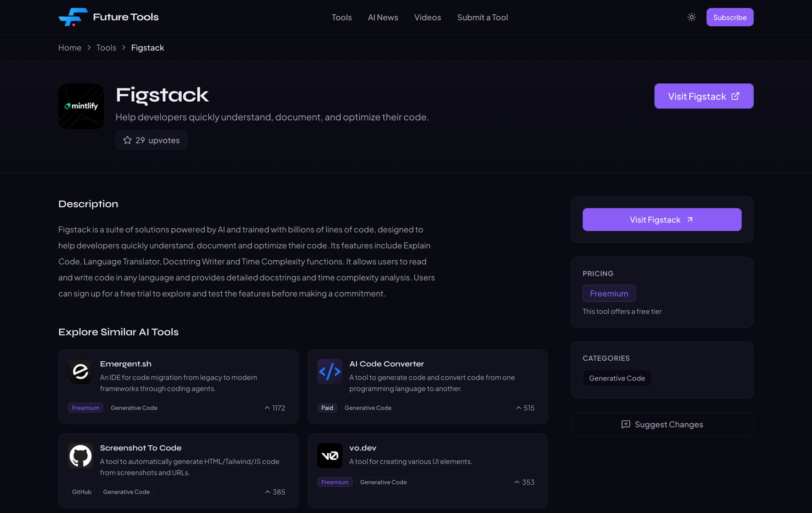Click Generative Code tag on Screenshot To Code card

(x=126, y=491)
